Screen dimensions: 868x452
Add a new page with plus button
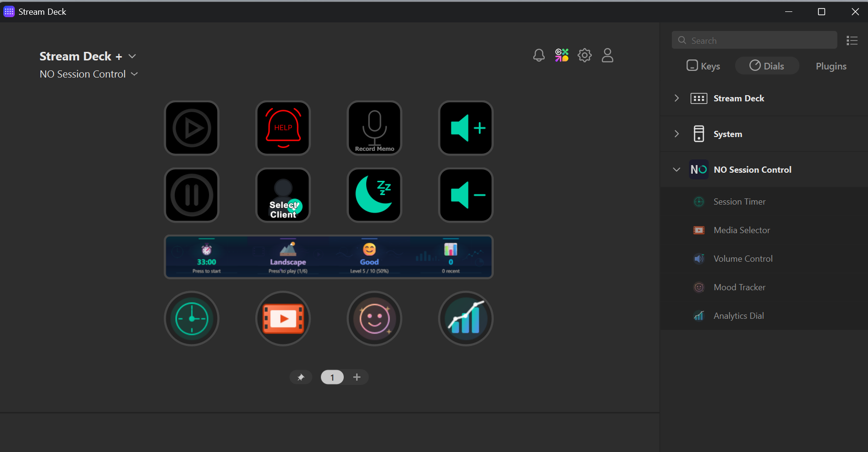pos(357,377)
